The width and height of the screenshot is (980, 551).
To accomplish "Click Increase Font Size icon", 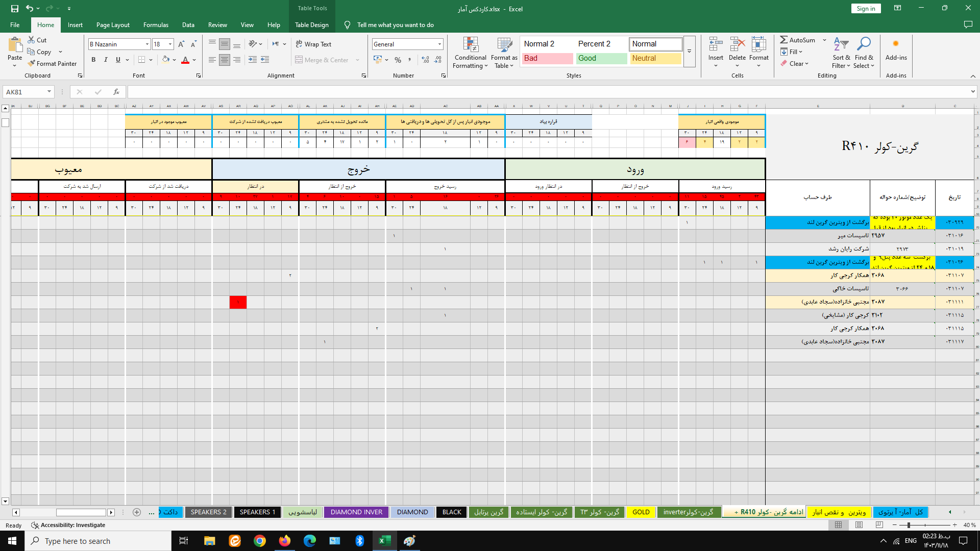I will [x=181, y=44].
